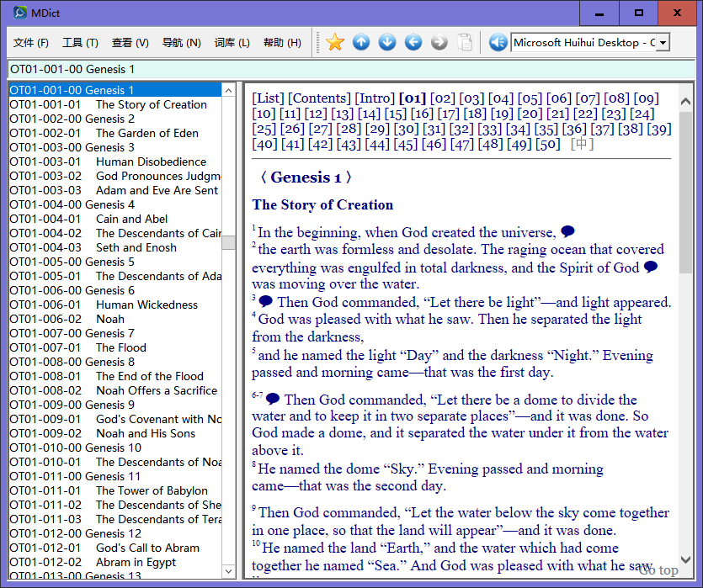Open the 文件 (F) menu
This screenshot has width=703, height=588.
(x=31, y=43)
